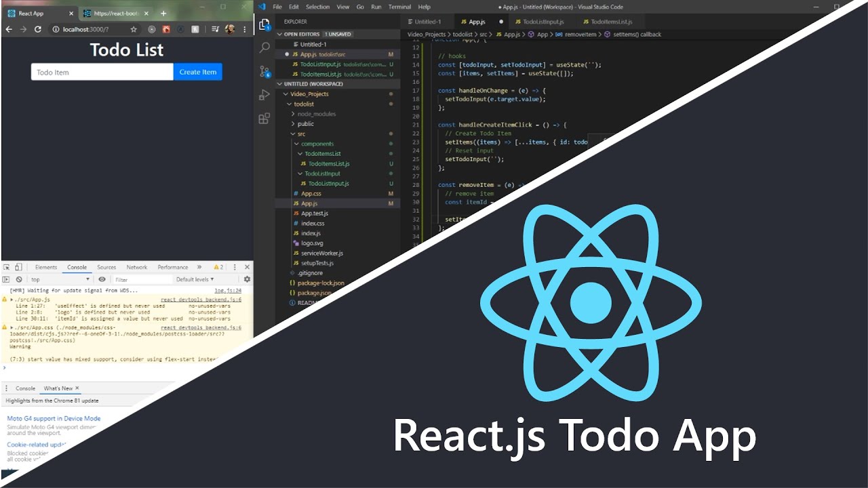Clear the DevTools console
This screenshot has height=488, width=868.
point(19,279)
